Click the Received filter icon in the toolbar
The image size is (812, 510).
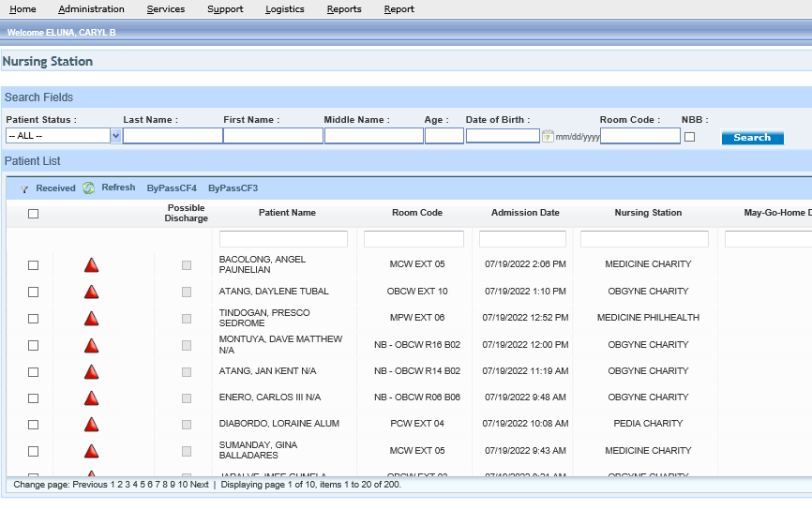tap(24, 188)
